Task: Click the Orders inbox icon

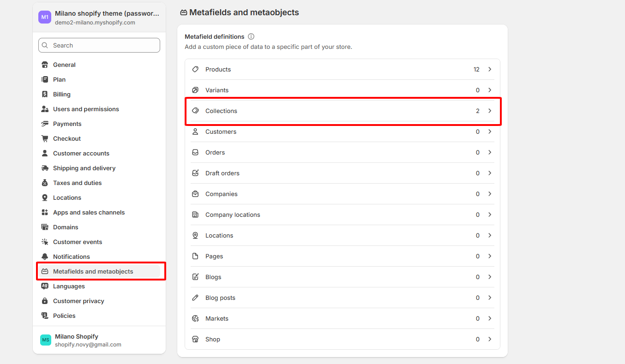Action: pyautogui.click(x=195, y=152)
